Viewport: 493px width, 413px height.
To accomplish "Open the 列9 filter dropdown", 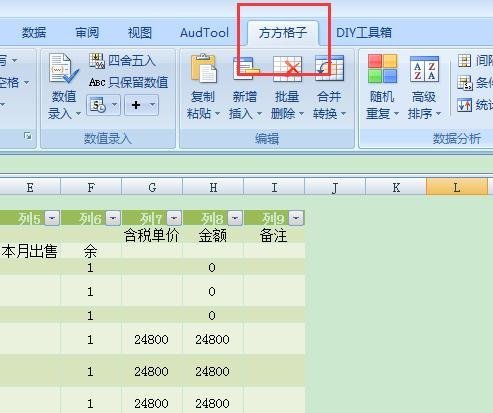I will (x=296, y=218).
